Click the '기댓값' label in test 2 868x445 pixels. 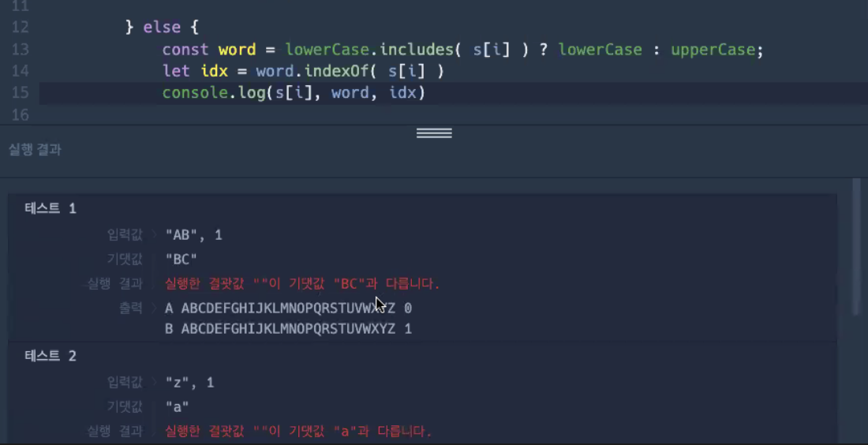[x=125, y=407]
